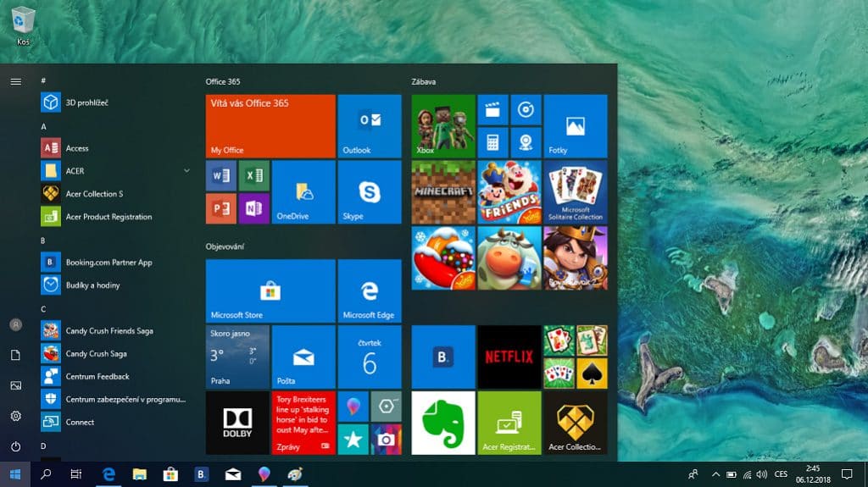Click the Windows Start button on taskbar
This screenshot has height=487, width=868.
(x=15, y=474)
